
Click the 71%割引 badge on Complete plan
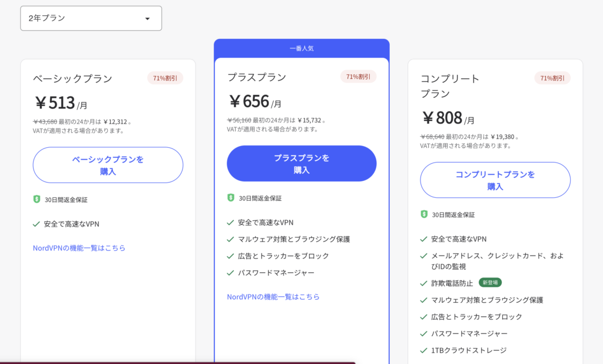(x=552, y=77)
